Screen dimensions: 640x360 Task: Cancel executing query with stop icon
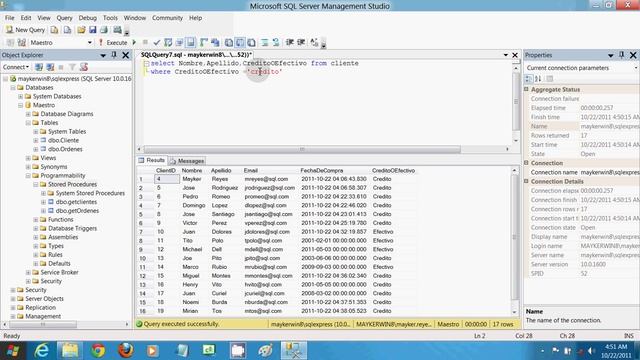[145, 42]
